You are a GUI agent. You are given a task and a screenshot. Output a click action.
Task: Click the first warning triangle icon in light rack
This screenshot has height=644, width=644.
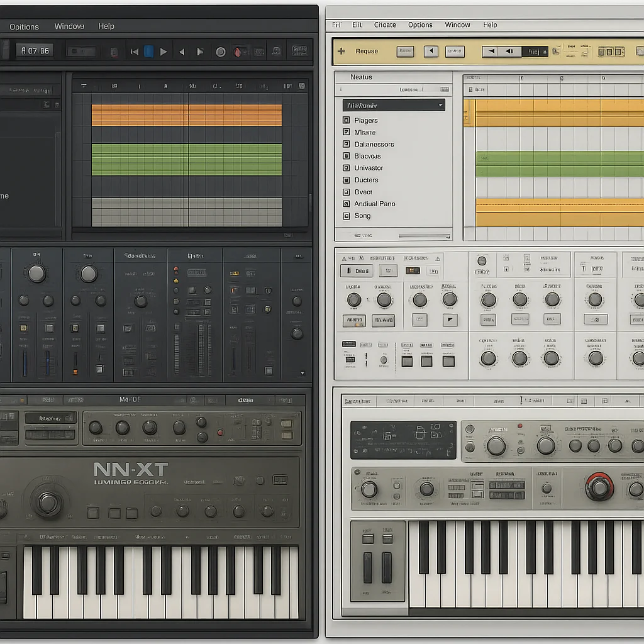click(x=344, y=258)
